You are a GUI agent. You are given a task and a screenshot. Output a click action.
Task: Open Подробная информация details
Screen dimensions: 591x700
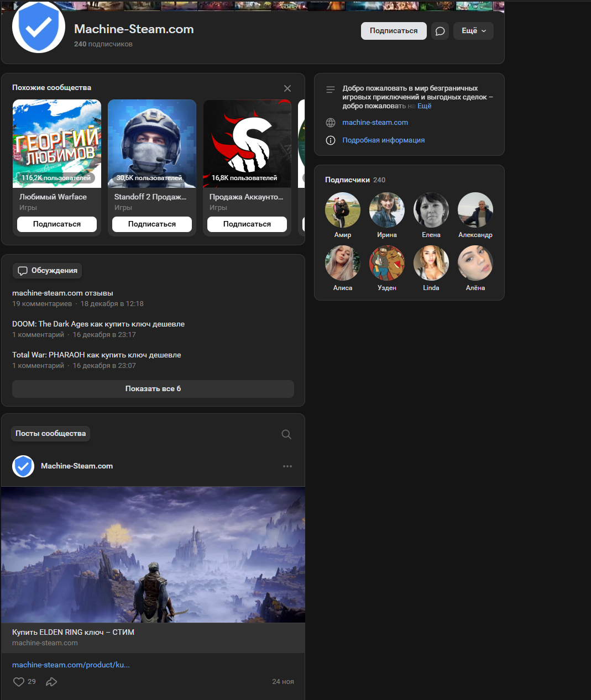tap(383, 140)
